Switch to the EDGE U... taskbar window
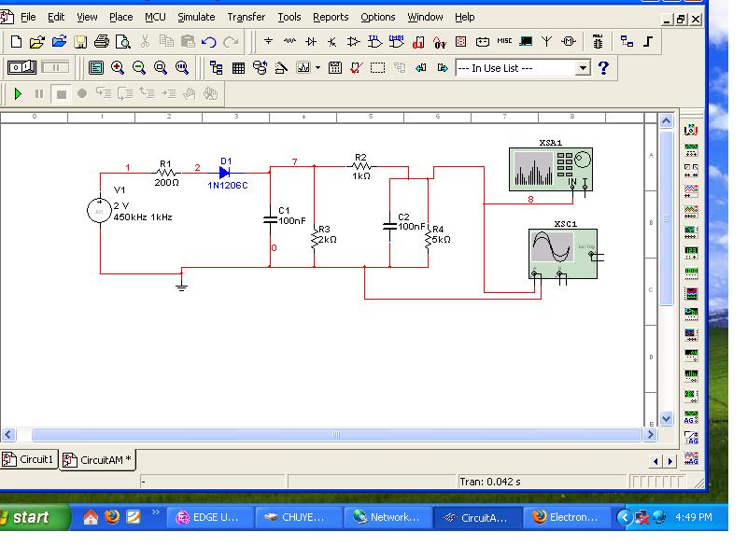Viewport: 747px width, 560px height. click(x=209, y=517)
